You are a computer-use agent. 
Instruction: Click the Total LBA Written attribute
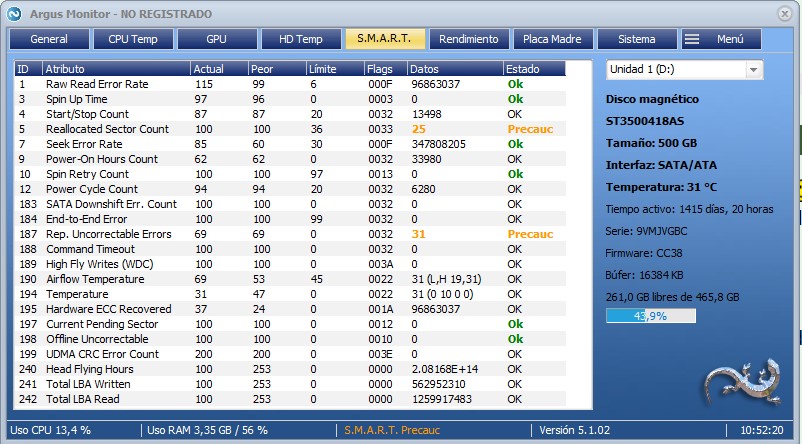[x=88, y=384]
